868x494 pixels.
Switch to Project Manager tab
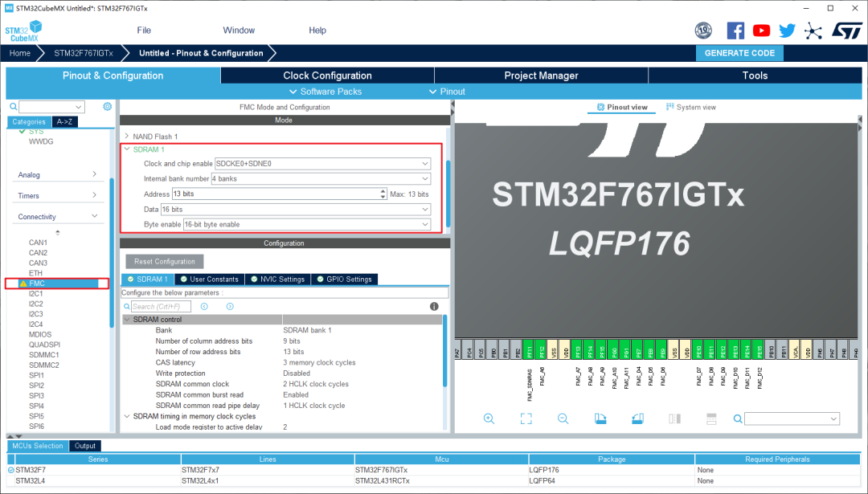point(541,76)
